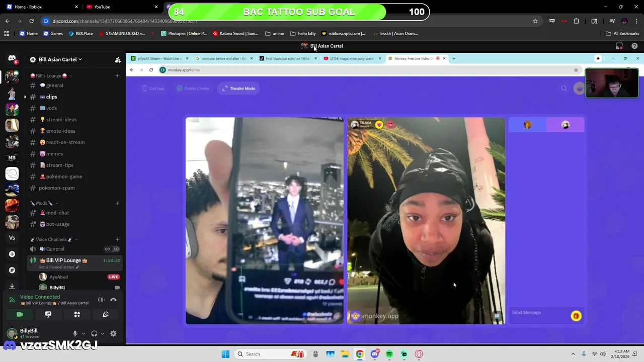
Task: Mute the Discord microphone
Action: (x=75, y=333)
